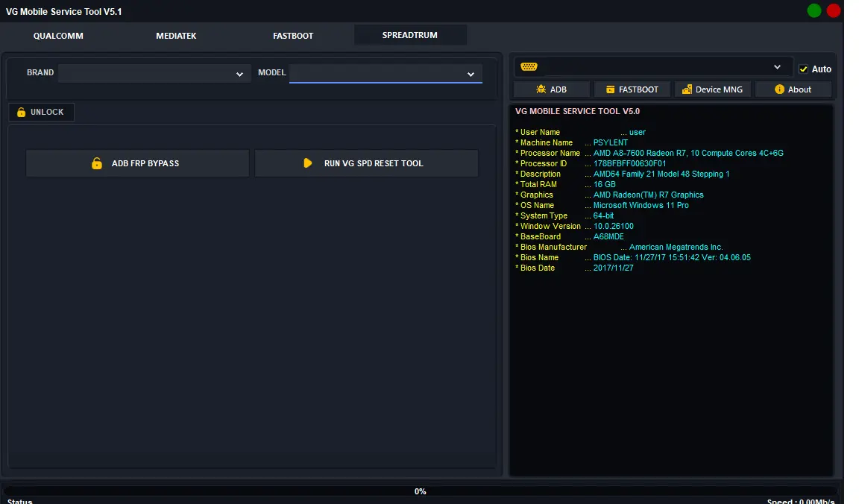Click the padlock icon on UNLOCK
859x504 pixels.
click(22, 112)
